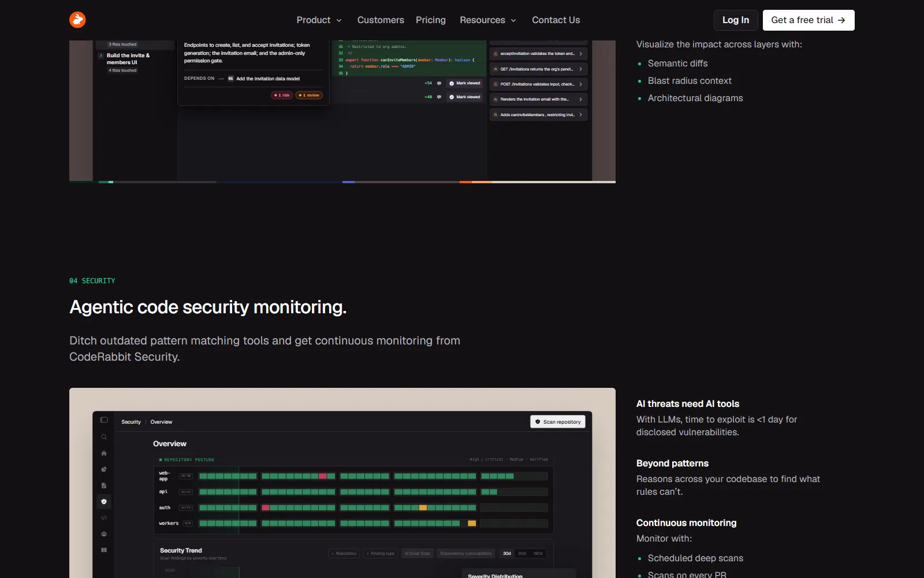Viewport: 924px width, 578px height.
Task: Toggle Mark viewed on the +54 file
Action: click(465, 83)
